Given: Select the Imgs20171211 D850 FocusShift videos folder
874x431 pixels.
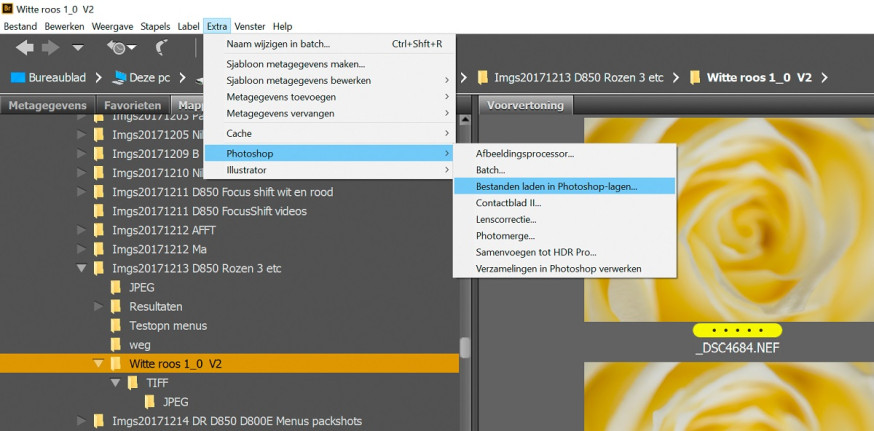Looking at the screenshot, I should click(209, 211).
